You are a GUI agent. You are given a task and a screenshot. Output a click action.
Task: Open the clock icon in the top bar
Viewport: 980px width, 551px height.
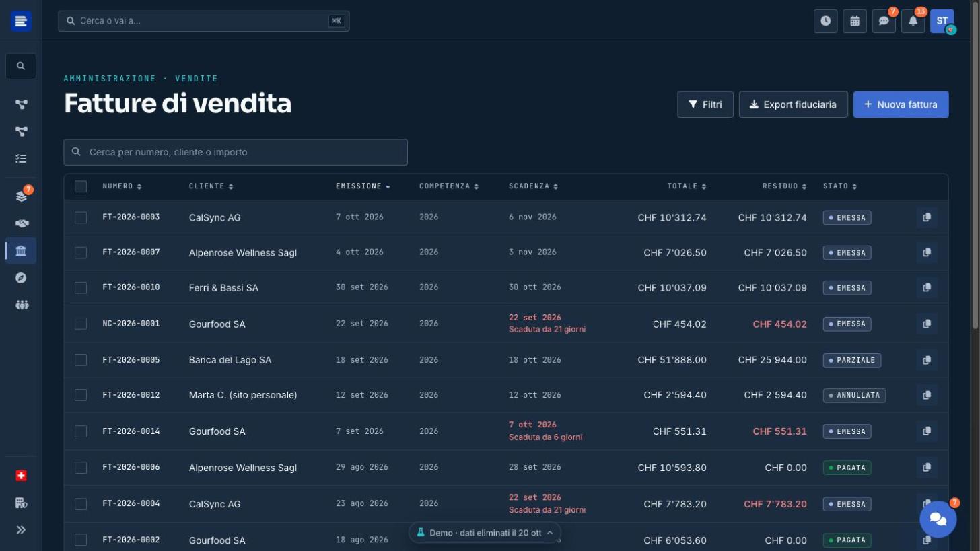(825, 21)
